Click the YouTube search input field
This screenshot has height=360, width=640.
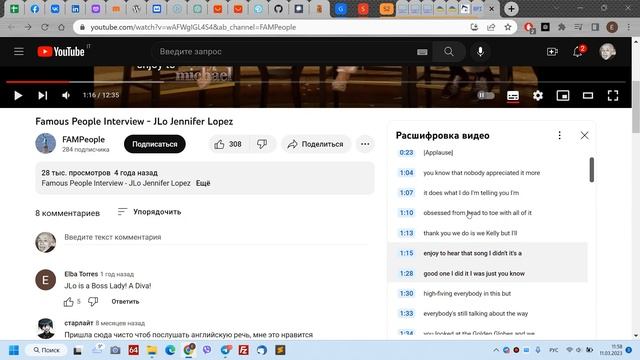[286, 51]
